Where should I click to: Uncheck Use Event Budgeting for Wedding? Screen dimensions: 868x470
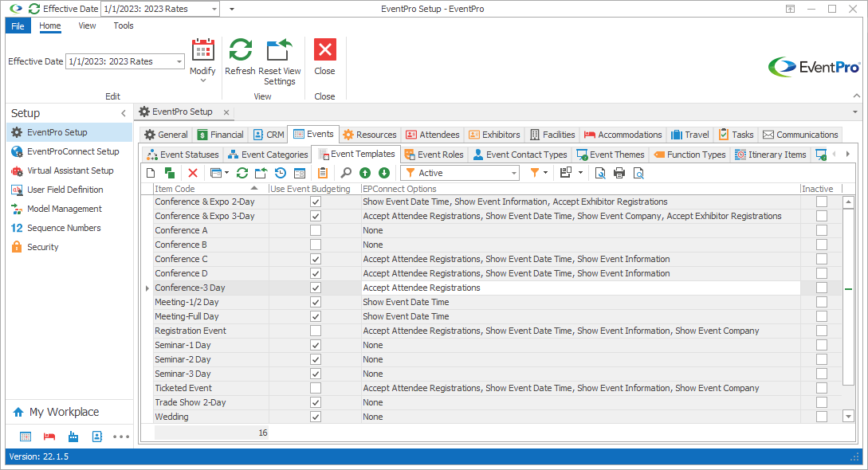pyautogui.click(x=316, y=417)
